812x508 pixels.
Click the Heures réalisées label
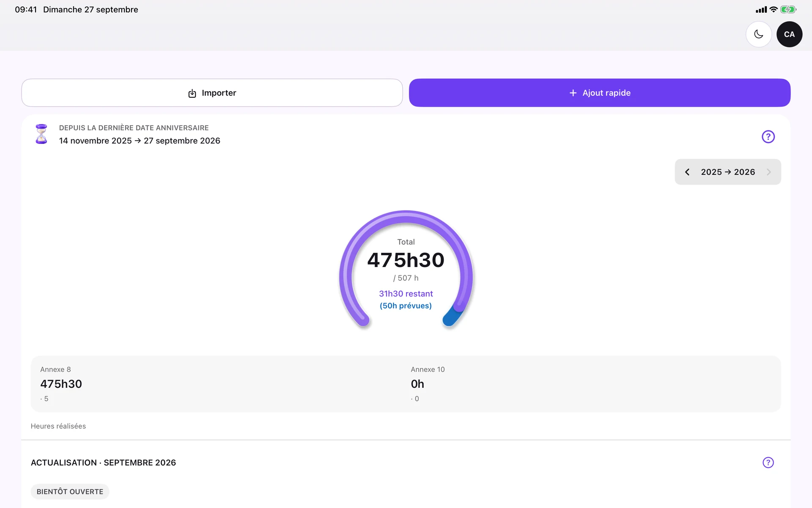58,426
